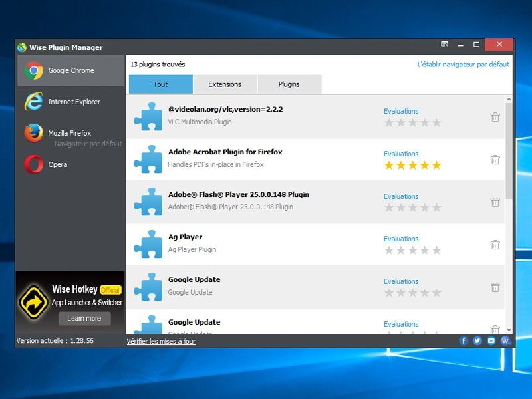The width and height of the screenshot is (532, 399).
Task: Click the Wise Hotkey yellow arrow logo
Action: click(33, 301)
